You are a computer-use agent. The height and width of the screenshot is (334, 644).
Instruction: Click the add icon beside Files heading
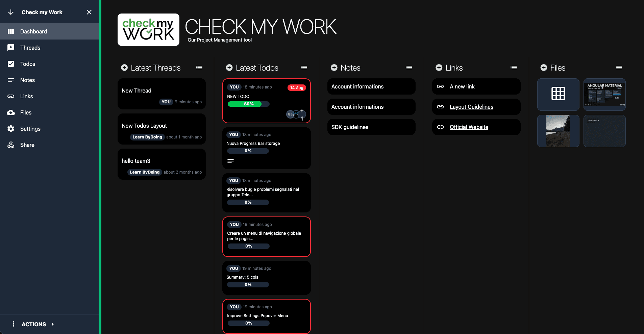544,68
